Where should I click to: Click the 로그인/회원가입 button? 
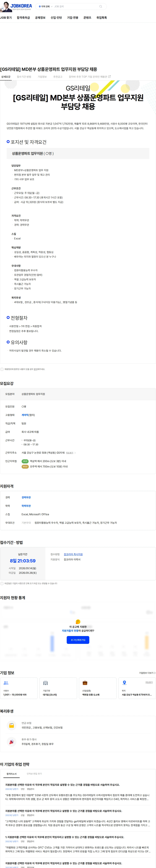[78, 640]
